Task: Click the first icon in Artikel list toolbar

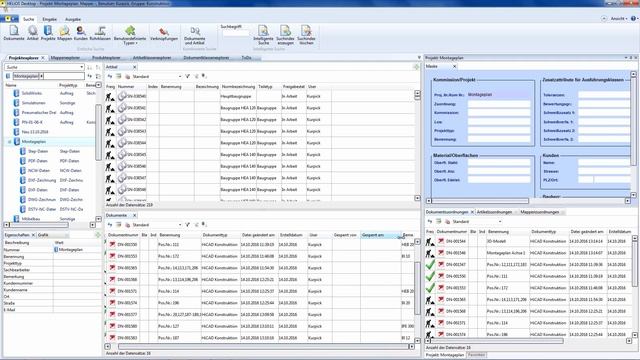Action: 110,76
